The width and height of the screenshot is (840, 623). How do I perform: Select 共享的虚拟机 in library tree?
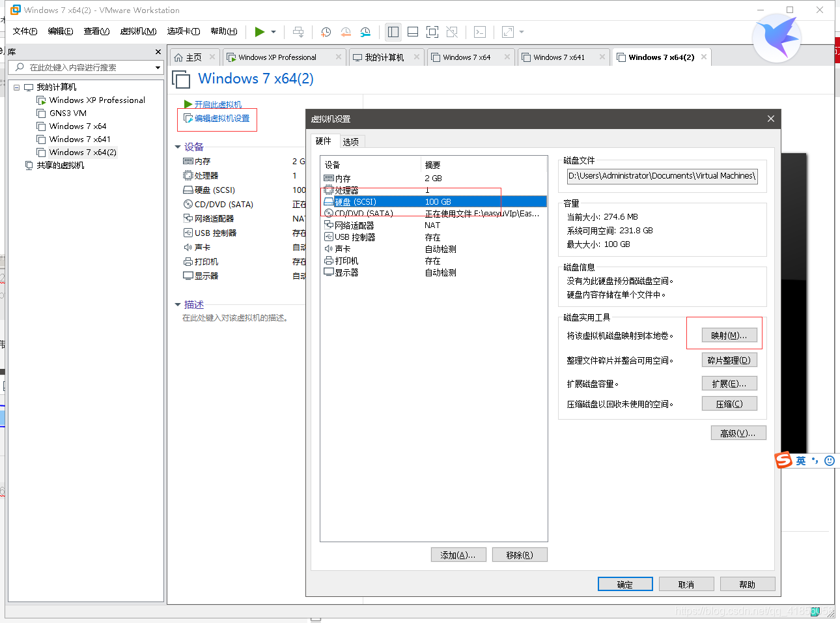pyautogui.click(x=60, y=166)
